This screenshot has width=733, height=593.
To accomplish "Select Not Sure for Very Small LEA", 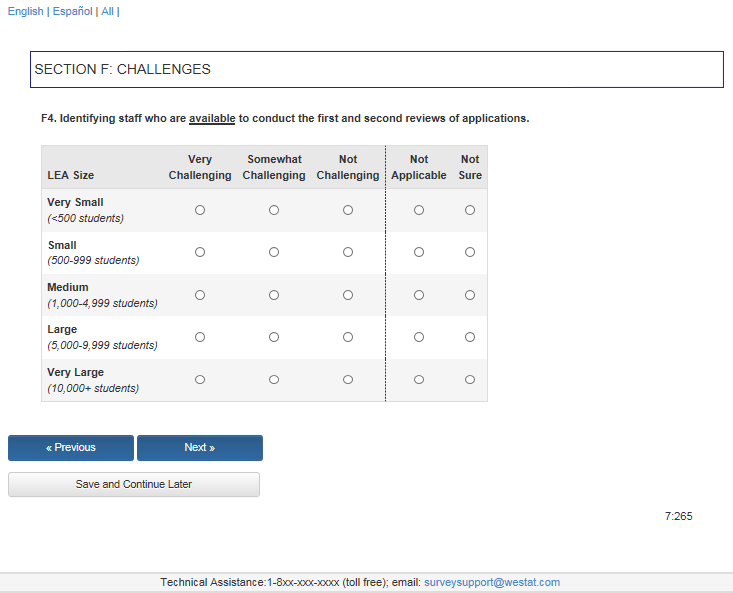I will pos(470,210).
